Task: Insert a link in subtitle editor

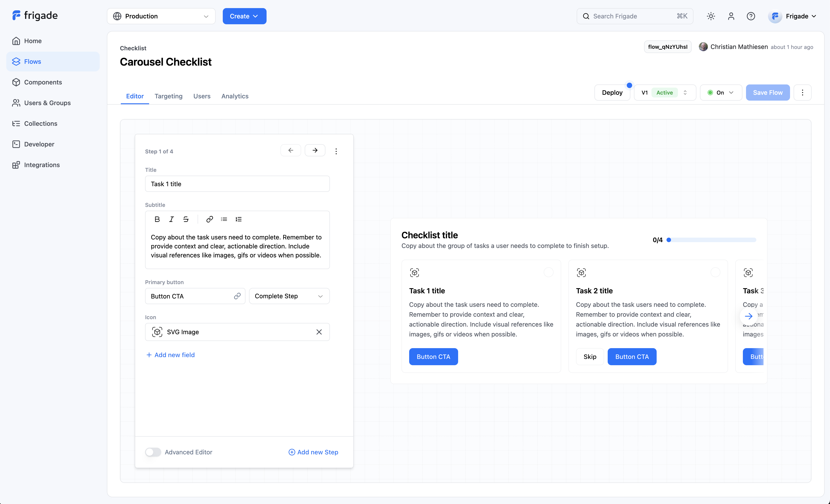Action: tap(210, 219)
